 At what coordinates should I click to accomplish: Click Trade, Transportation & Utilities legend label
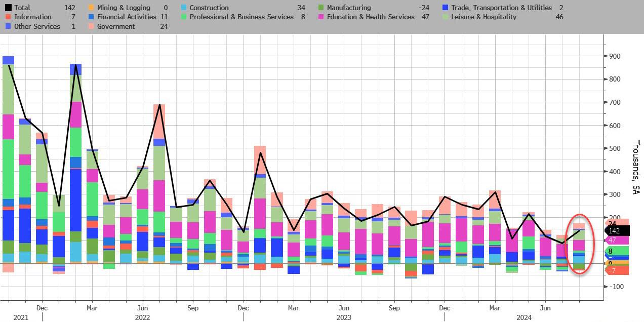coord(509,8)
